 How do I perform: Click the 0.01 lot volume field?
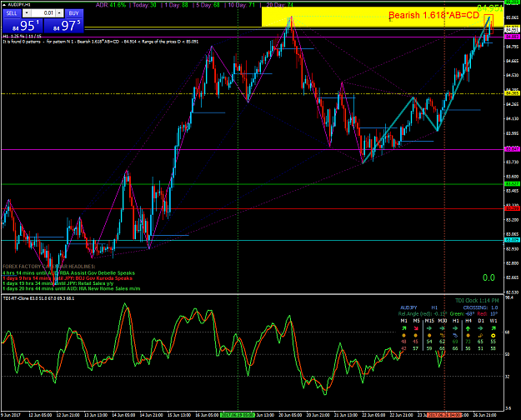(x=43, y=13)
